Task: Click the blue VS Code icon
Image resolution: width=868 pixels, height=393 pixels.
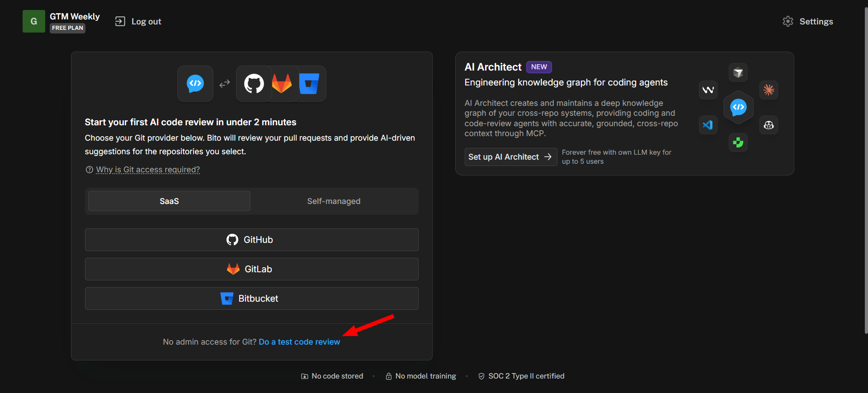Action: pyautogui.click(x=708, y=125)
